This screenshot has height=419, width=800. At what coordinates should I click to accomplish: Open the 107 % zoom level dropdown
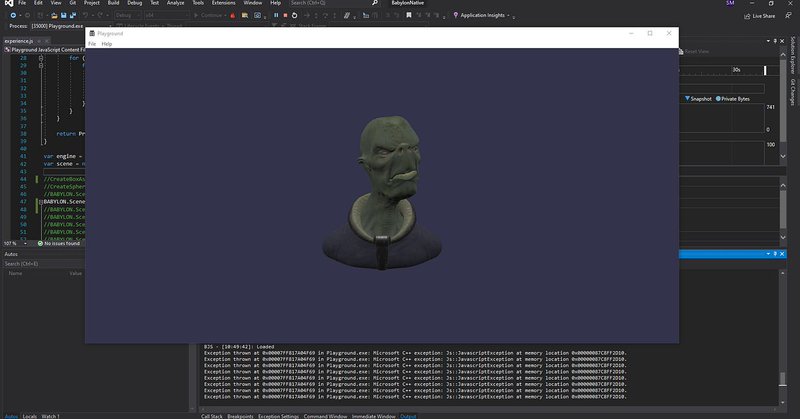click(15, 243)
